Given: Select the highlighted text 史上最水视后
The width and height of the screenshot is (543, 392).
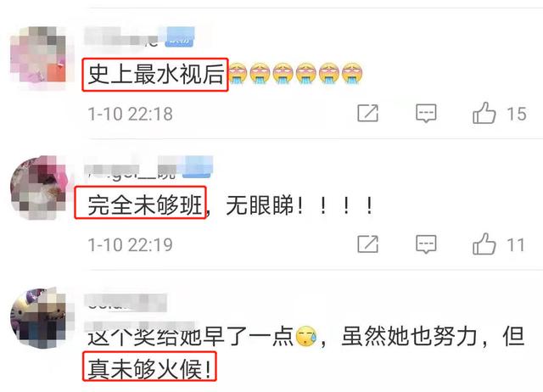Looking at the screenshot, I should (x=155, y=75).
